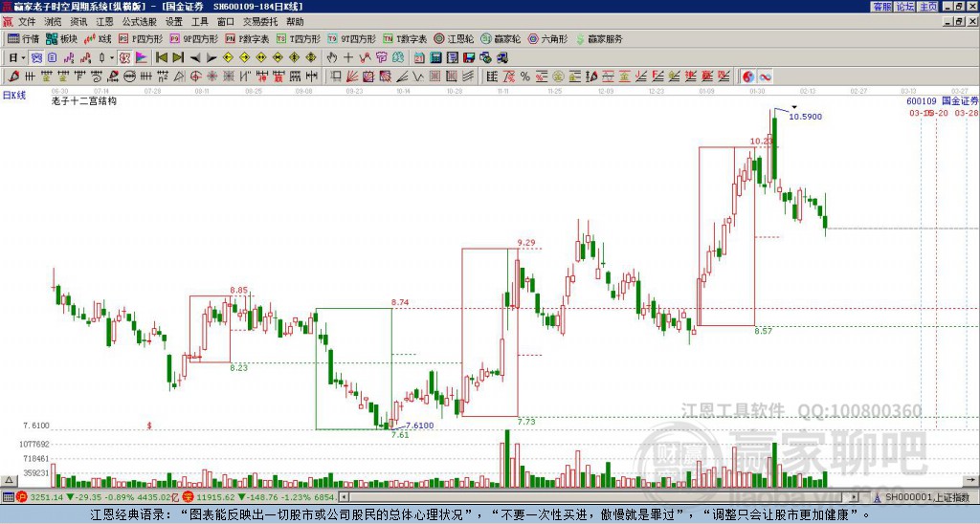This screenshot has width=980, height=524.
Task: Select the red pen drawing tool
Action: click(13, 76)
